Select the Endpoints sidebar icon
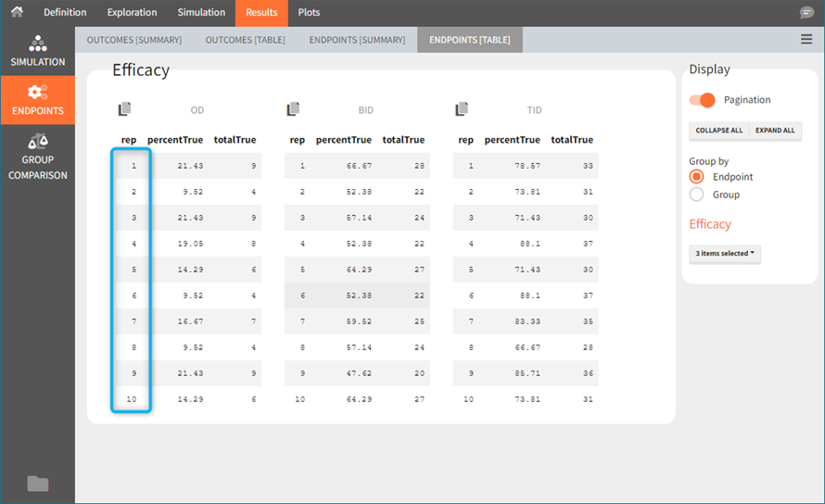Screen dimensions: 825x504 click(x=37, y=100)
